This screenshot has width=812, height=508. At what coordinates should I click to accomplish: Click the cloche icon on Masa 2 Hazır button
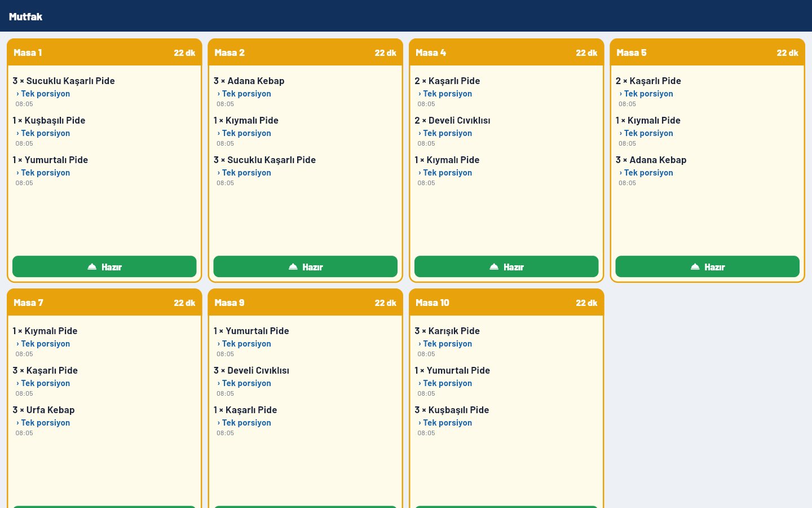[293, 266]
